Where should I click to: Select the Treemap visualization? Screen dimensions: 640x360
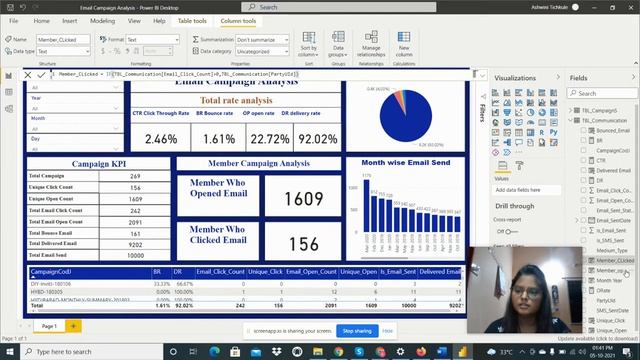[x=553, y=112]
